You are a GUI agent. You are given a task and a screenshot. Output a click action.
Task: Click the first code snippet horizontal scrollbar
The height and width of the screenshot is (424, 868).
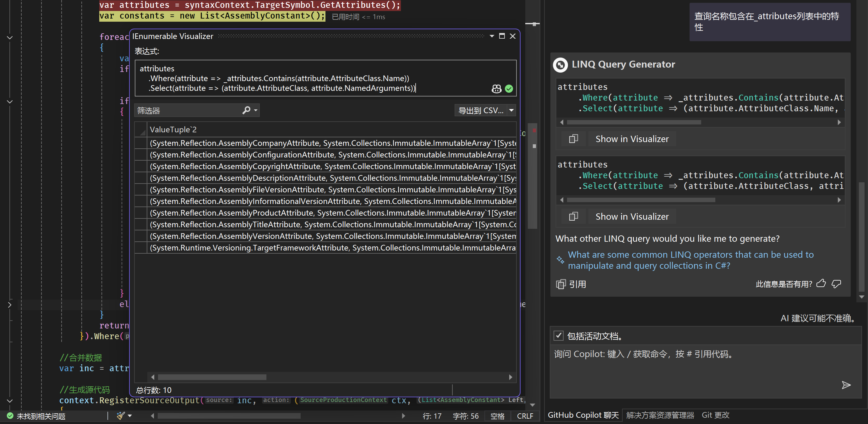coord(634,122)
